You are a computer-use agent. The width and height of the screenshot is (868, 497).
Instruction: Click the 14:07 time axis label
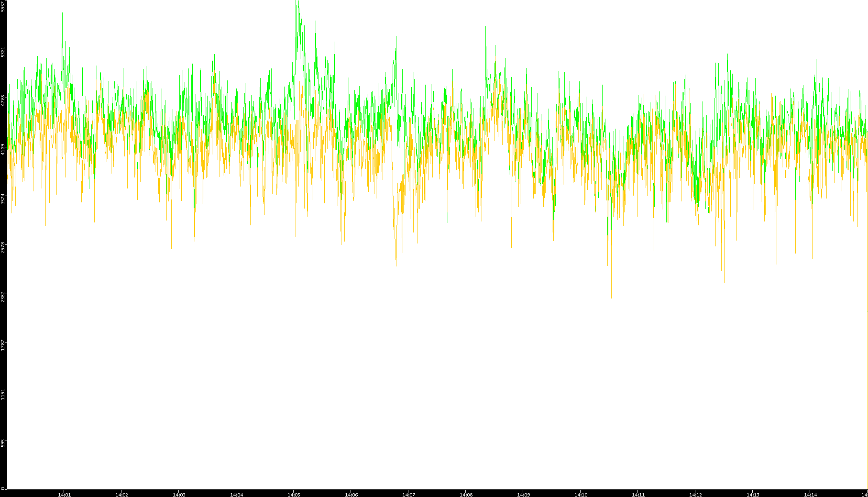coord(408,495)
